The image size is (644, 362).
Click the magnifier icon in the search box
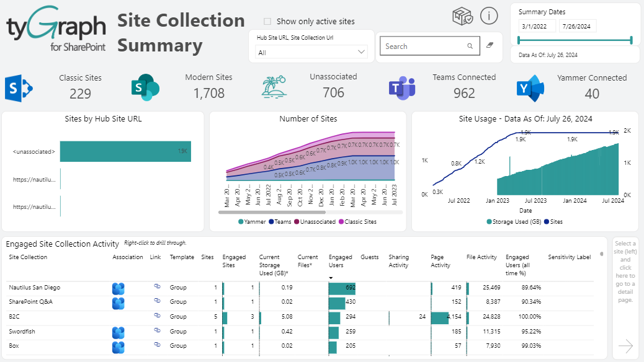coord(470,46)
